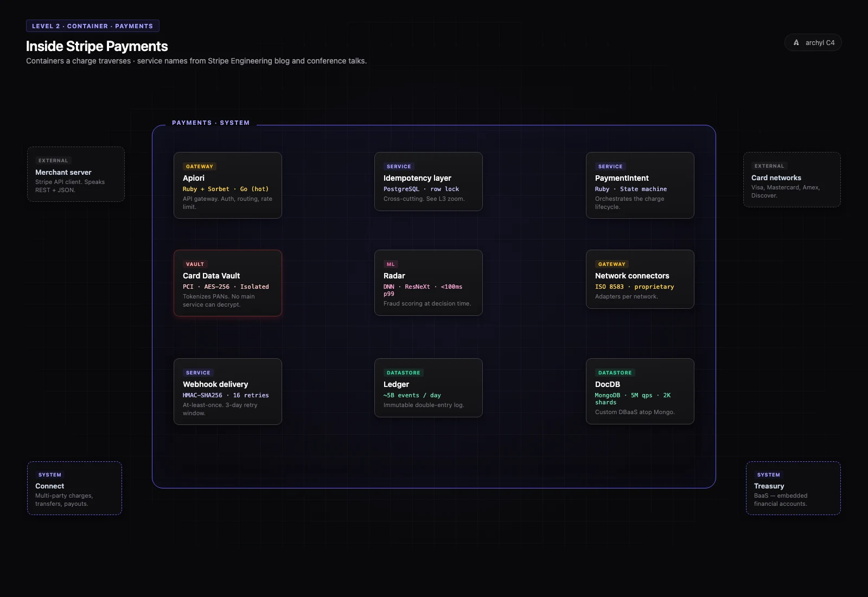
Task: Click the GATEWAY tag on Apiori
Action: pyautogui.click(x=200, y=167)
